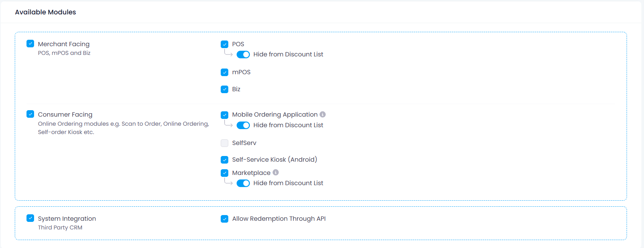Click the System Integration label
Viewport: 644px width, 248px height.
67,218
